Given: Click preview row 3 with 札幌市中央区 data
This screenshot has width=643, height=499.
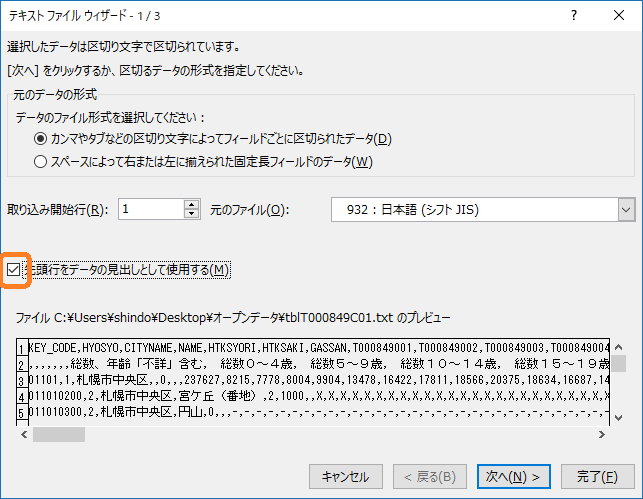Looking at the screenshot, I should pyautogui.click(x=300, y=380).
